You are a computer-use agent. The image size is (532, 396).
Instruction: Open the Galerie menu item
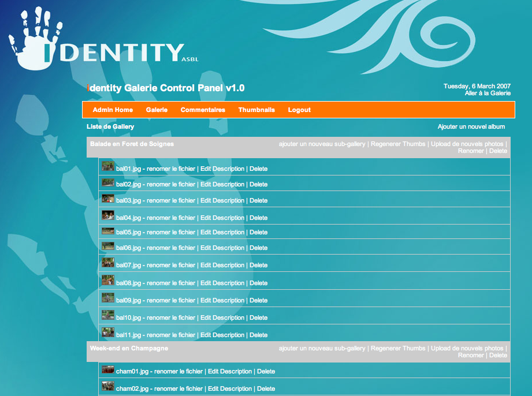coord(157,110)
